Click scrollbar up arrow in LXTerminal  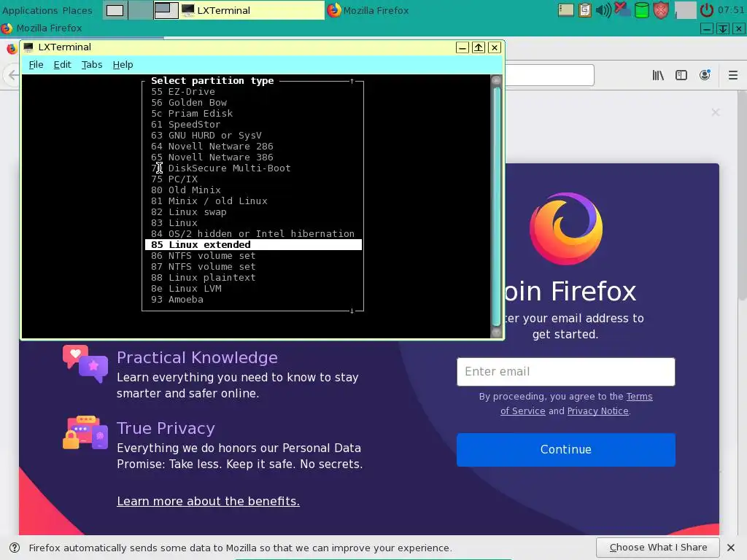click(496, 79)
